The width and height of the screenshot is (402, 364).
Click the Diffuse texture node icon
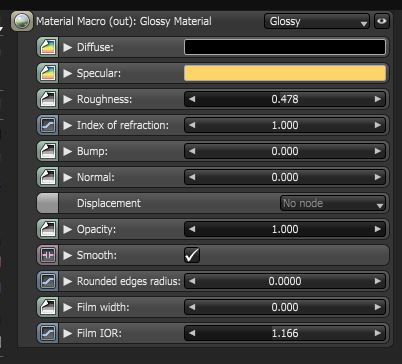click(x=47, y=47)
